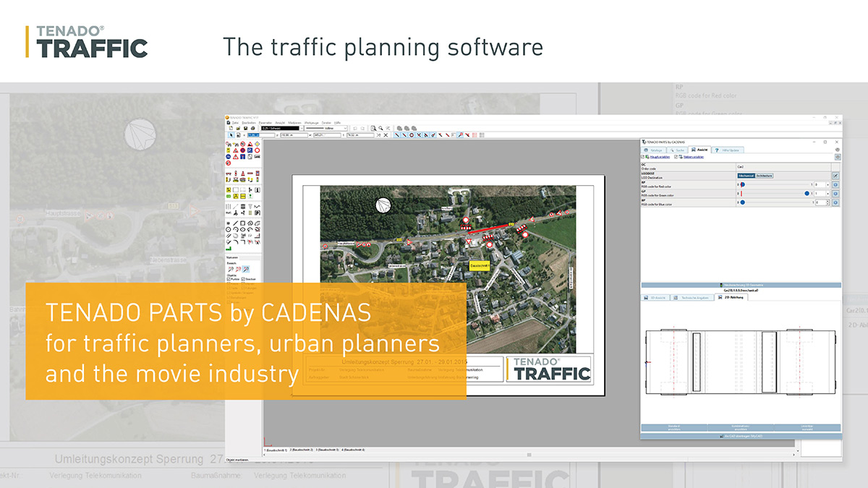This screenshot has width=868, height=488.
Task: Switch to the Technische Angaben tab
Action: pyautogui.click(x=693, y=297)
